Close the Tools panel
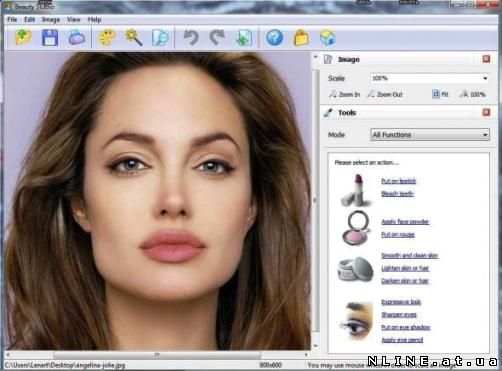 tap(486, 112)
